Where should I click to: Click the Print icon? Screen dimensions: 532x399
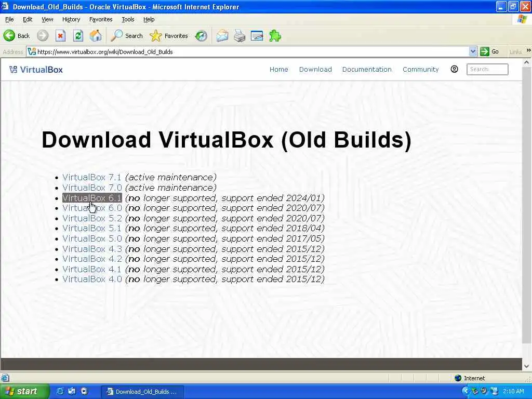[240, 36]
